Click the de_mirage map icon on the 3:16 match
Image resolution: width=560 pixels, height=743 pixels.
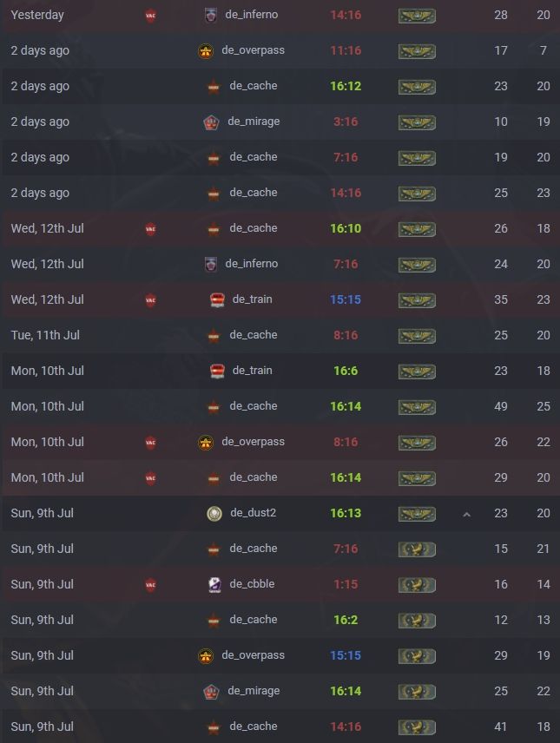click(x=211, y=122)
